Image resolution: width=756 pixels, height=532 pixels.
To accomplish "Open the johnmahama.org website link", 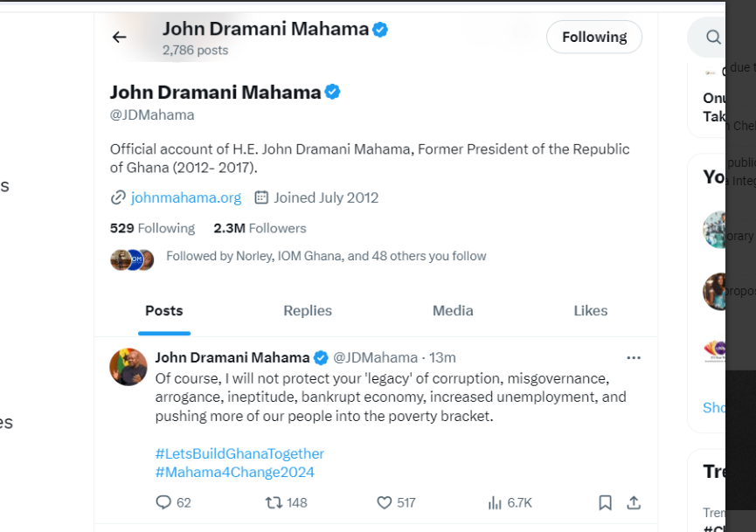I will click(185, 197).
